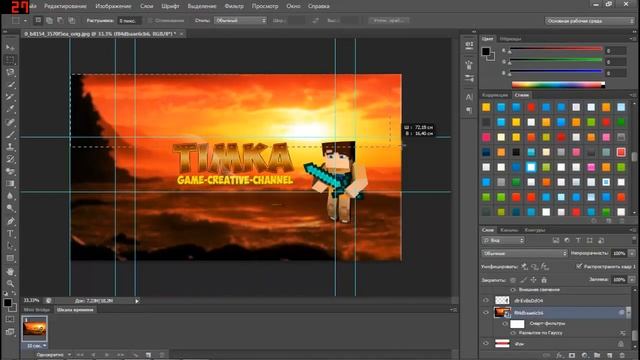The height and width of the screenshot is (360, 640).
Task: Open the marquee Style dropdown
Action: pyautogui.click(x=240, y=20)
